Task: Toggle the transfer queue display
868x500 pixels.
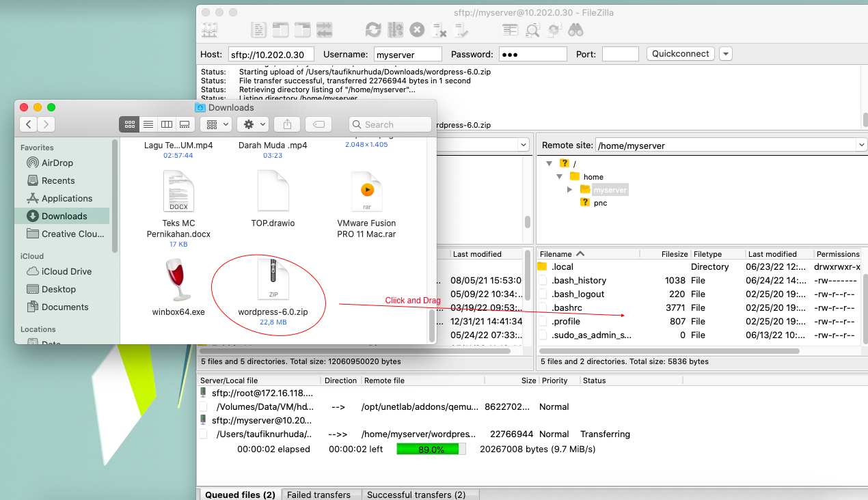Action: [324, 29]
